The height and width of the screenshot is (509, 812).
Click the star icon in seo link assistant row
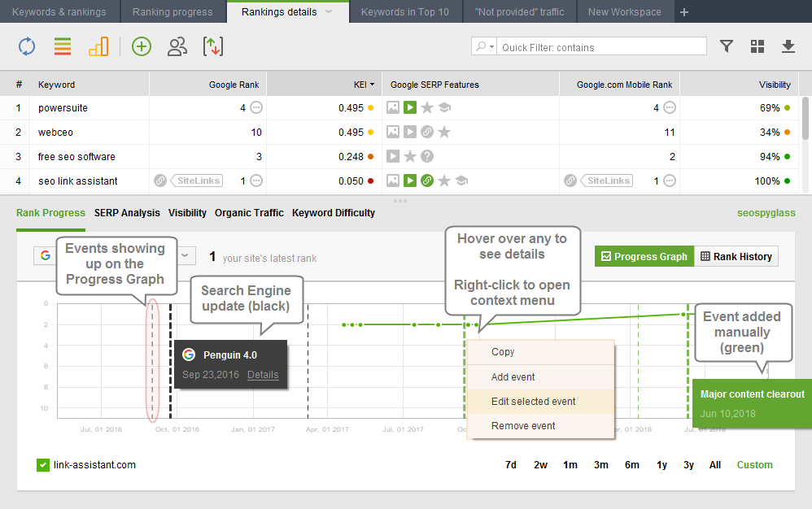444,181
